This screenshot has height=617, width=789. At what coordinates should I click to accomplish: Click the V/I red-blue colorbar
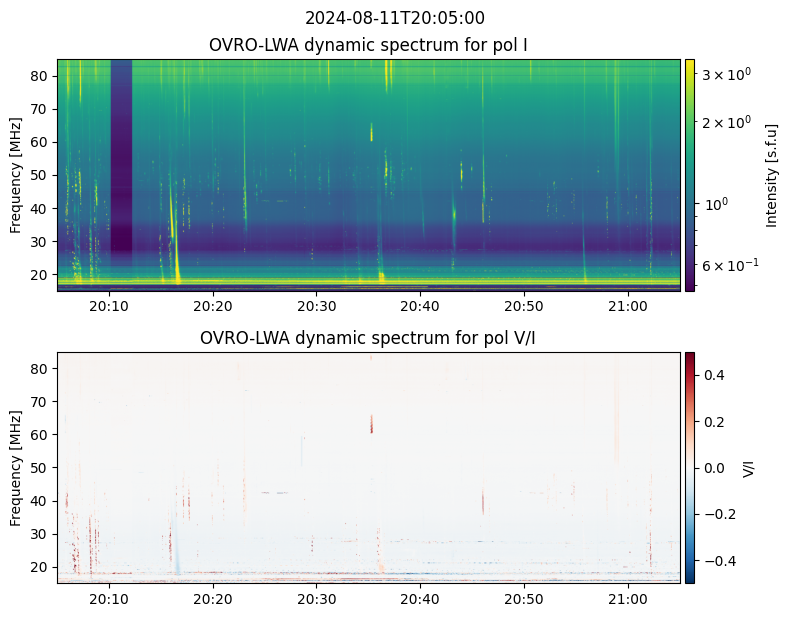690,468
